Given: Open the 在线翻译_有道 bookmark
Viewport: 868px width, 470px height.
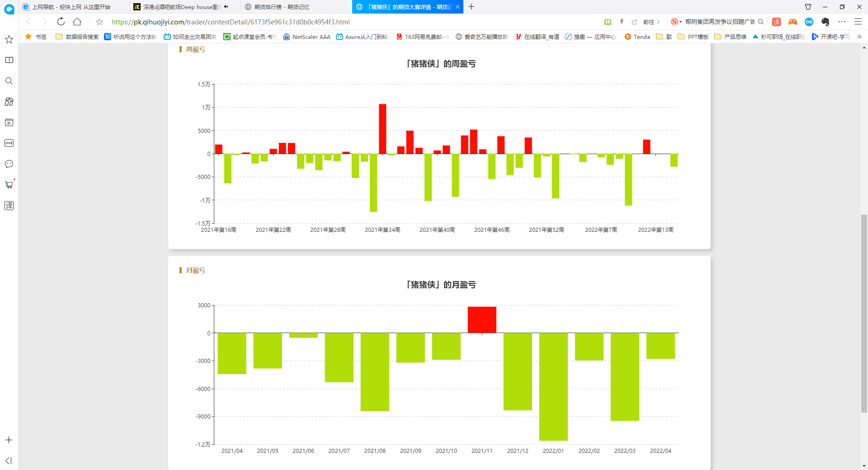Looking at the screenshot, I should click(x=538, y=37).
